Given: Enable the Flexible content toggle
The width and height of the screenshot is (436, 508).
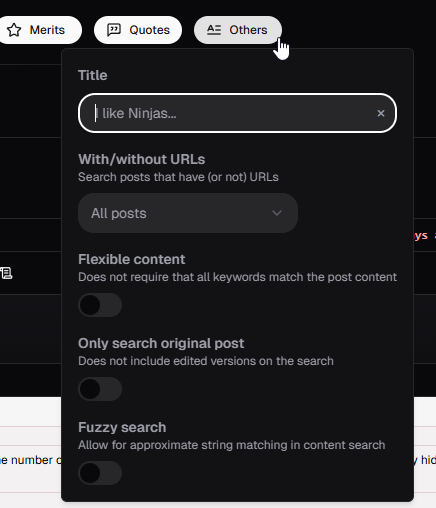Looking at the screenshot, I should point(100,305).
